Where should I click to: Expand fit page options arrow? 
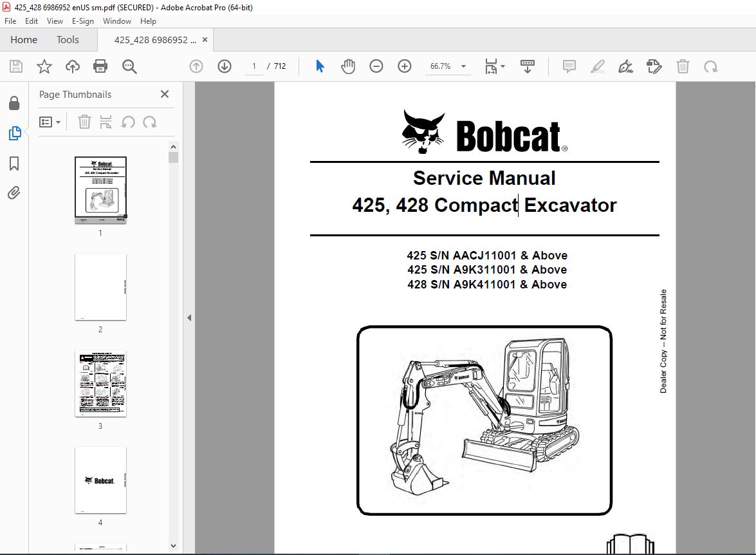point(503,66)
